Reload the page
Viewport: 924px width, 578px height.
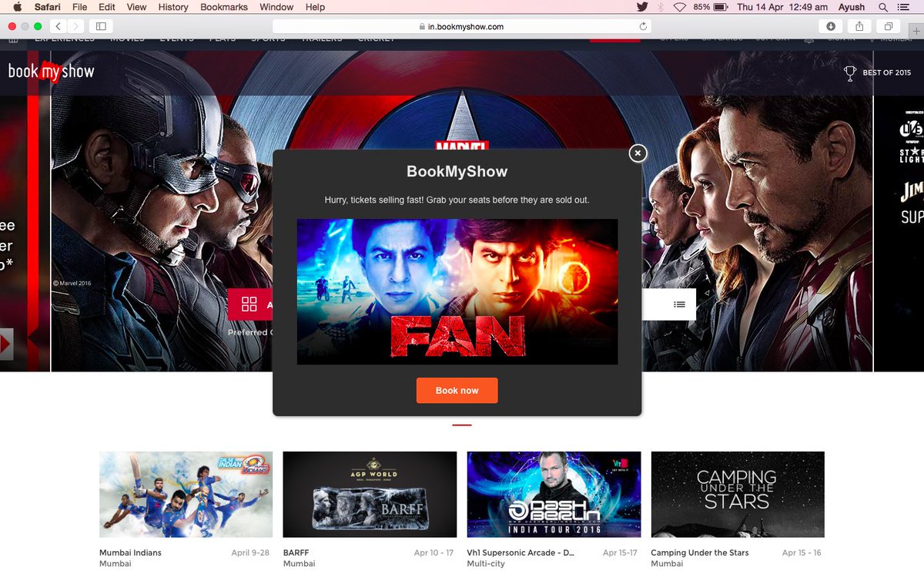click(643, 26)
